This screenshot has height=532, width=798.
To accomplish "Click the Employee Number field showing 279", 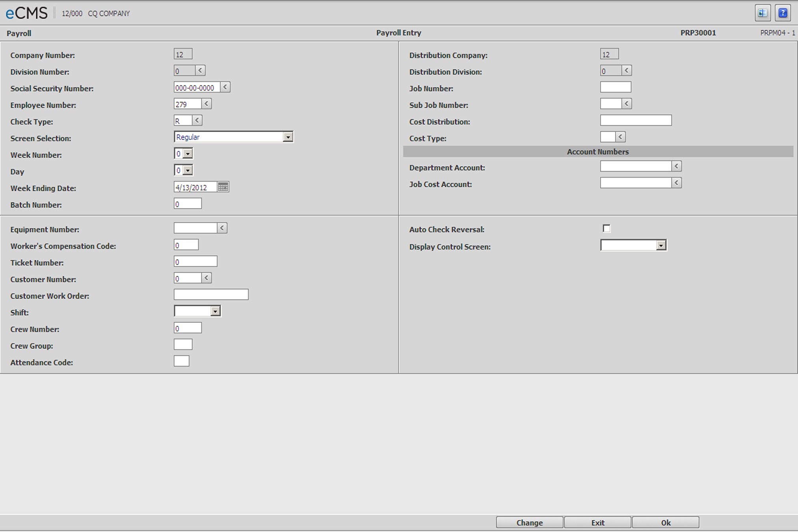I will (188, 104).
